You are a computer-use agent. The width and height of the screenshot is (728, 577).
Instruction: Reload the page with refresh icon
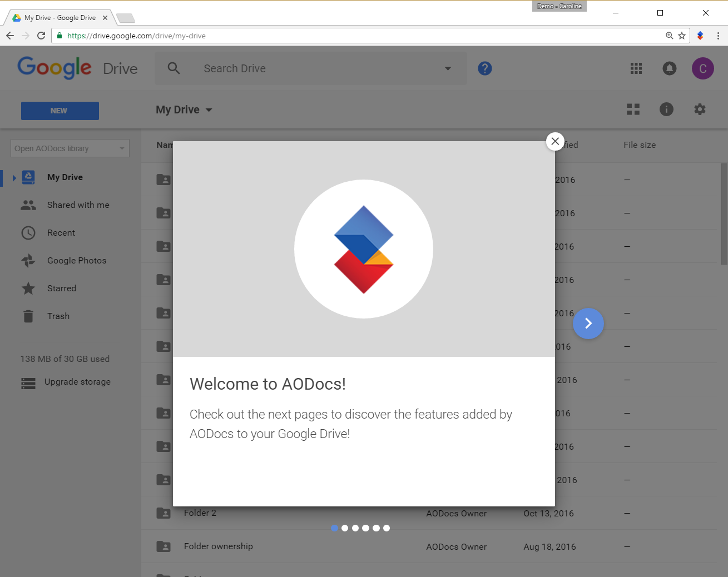[x=41, y=36]
